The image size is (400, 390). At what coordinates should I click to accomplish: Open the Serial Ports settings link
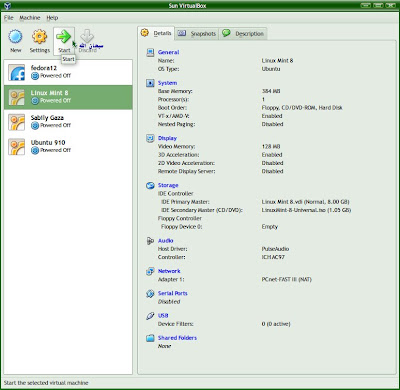173,293
